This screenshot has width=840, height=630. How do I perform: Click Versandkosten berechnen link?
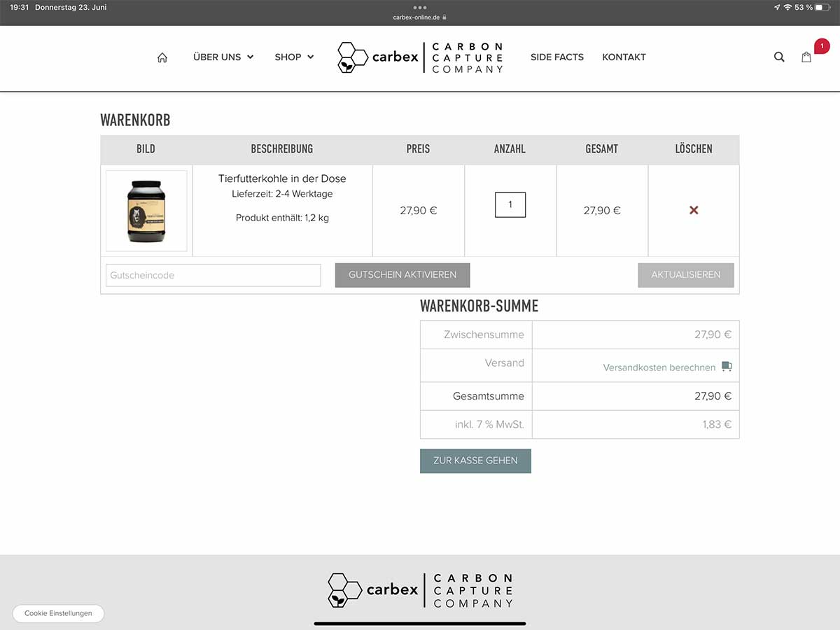tap(659, 367)
